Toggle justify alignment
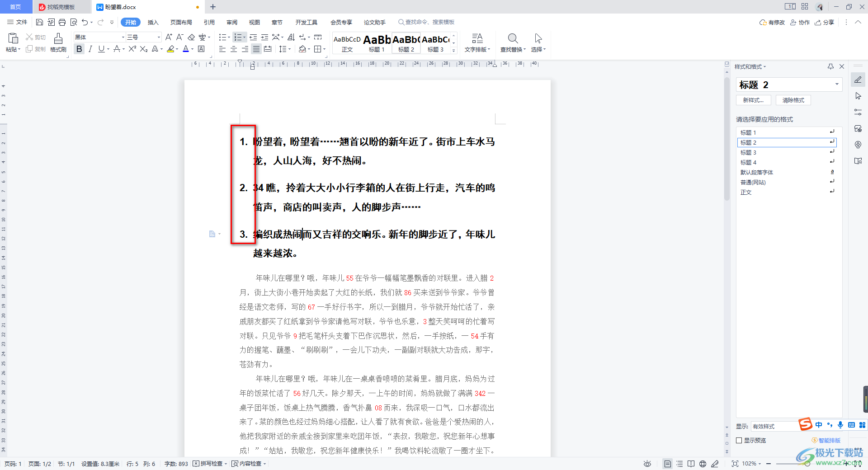 click(256, 49)
